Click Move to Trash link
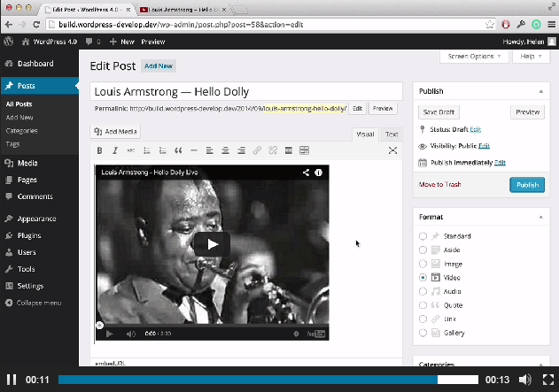The image size is (559, 392). (x=440, y=184)
